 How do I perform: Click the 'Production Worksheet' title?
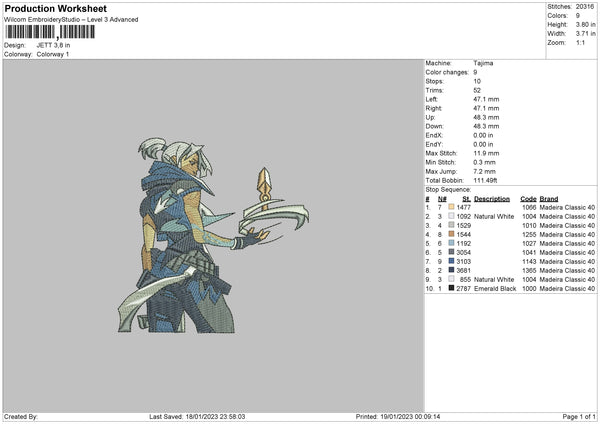[x=55, y=8]
